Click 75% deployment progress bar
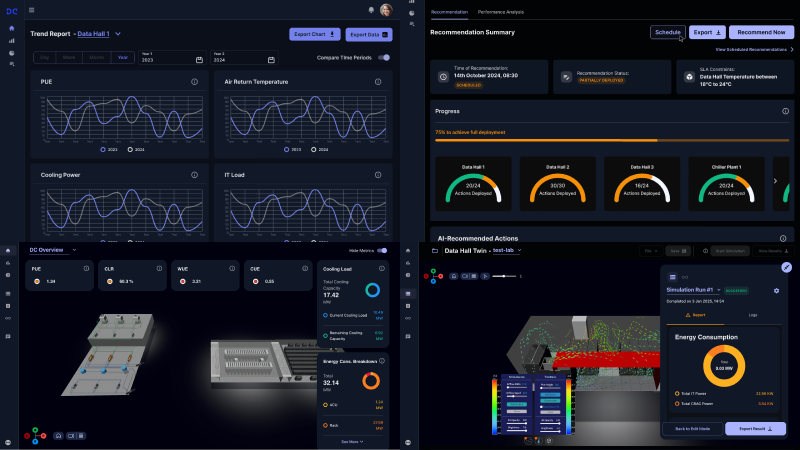This screenshot has width=800, height=450. tap(611, 140)
